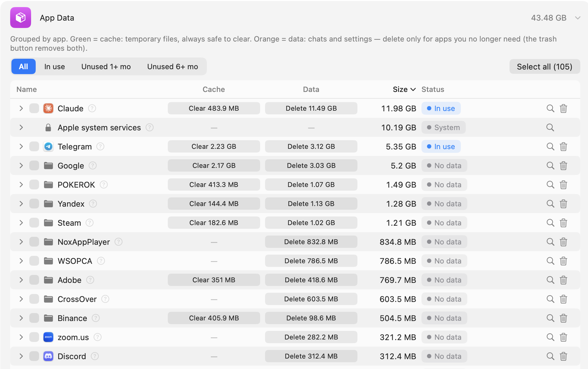
Task: Tick the Claude row checkbox
Action: [x=34, y=108]
